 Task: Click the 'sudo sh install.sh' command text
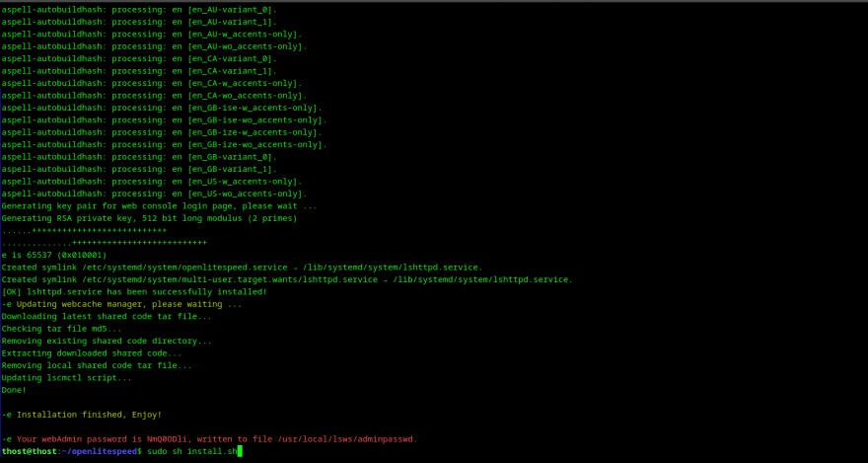[x=192, y=451]
